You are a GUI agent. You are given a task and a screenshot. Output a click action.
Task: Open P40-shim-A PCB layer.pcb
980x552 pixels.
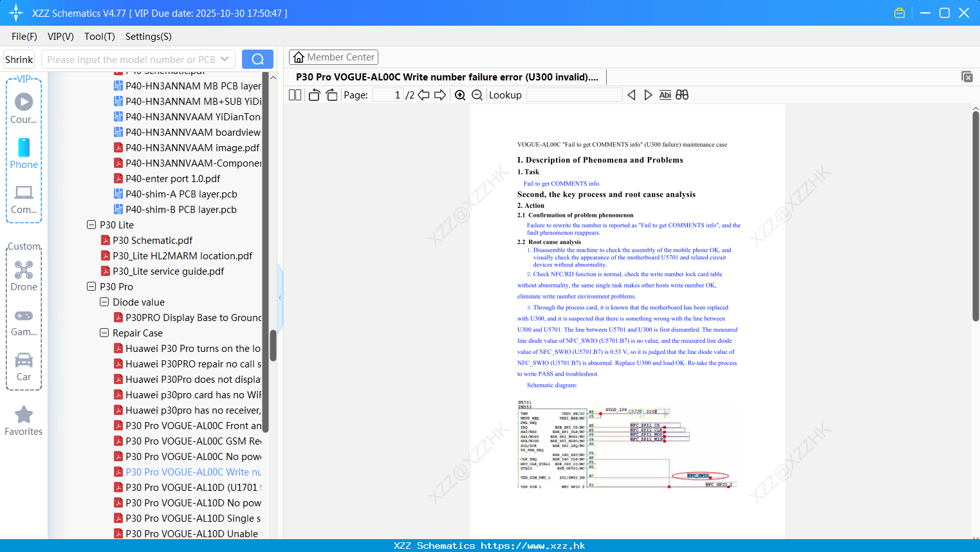tap(175, 194)
